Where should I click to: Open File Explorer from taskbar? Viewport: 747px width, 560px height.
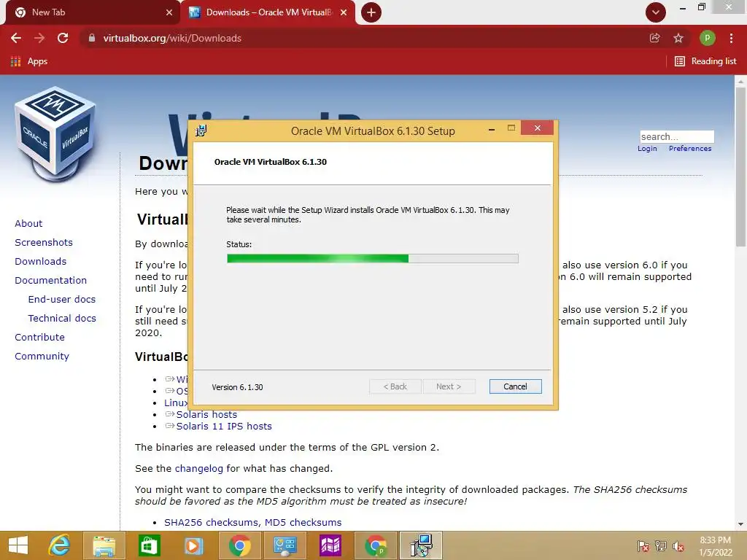coord(104,545)
